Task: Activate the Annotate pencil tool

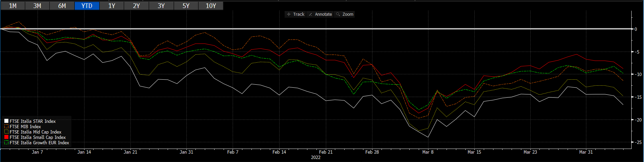Action: pyautogui.click(x=310, y=14)
